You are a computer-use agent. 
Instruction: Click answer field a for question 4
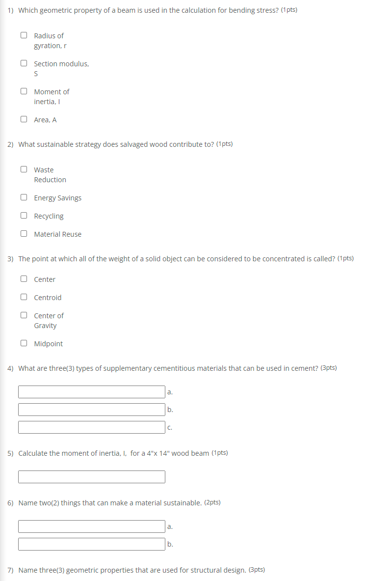point(91,392)
